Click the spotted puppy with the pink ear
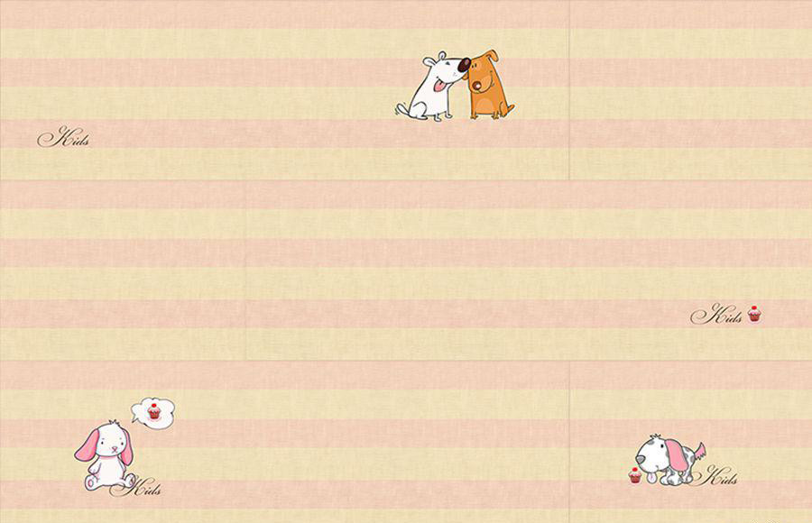This screenshot has height=523, width=812. coord(669,460)
